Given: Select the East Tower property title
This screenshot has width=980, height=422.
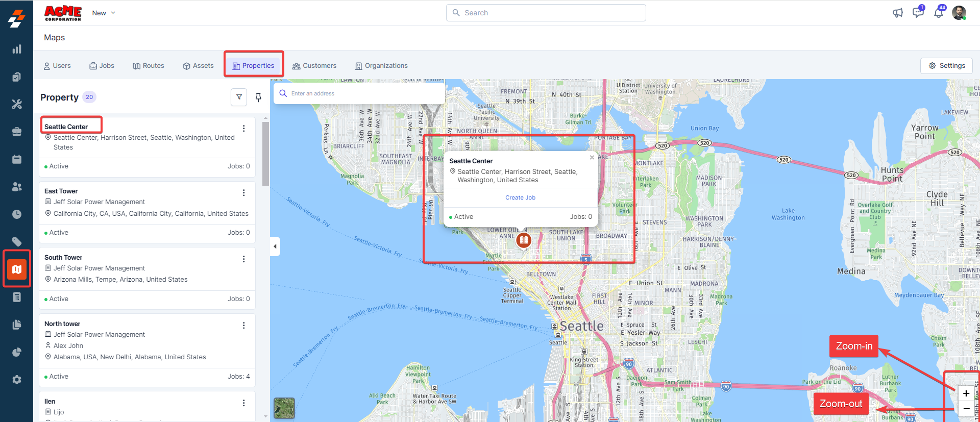Looking at the screenshot, I should click(61, 191).
